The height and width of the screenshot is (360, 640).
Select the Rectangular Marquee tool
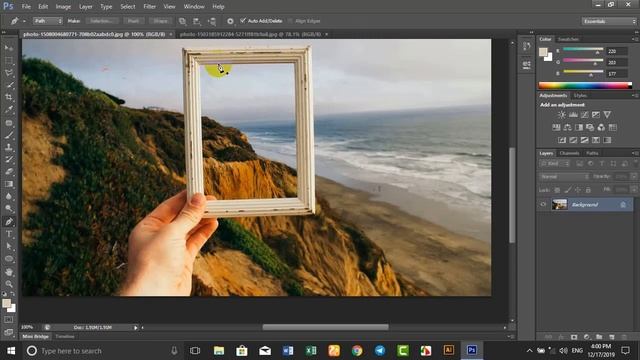click(9, 60)
